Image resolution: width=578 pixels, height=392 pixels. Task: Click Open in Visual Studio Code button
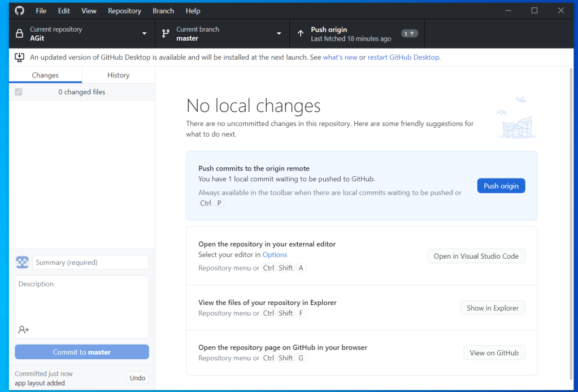pos(476,256)
